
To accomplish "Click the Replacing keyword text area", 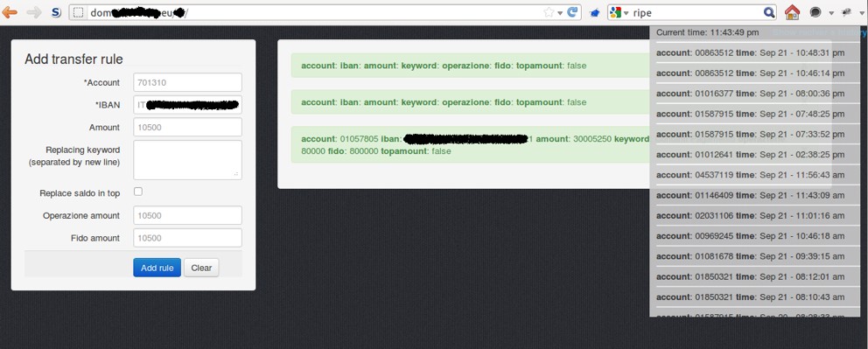I will tap(187, 160).
